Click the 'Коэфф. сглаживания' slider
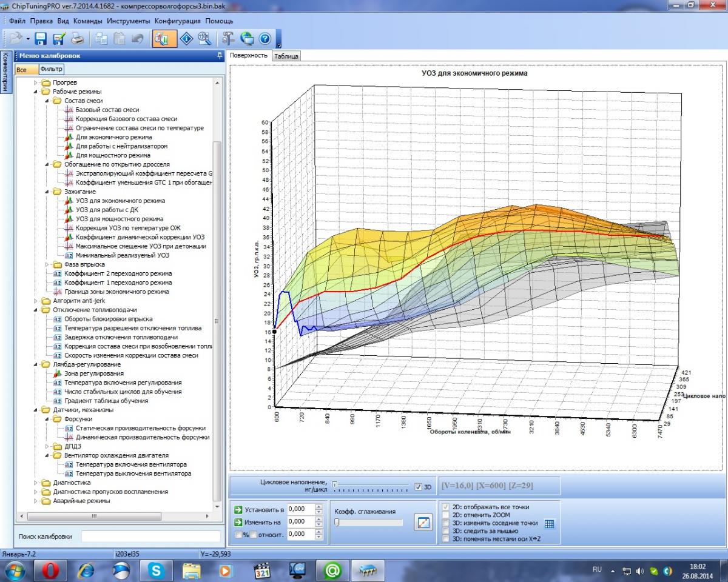 pyautogui.click(x=368, y=522)
